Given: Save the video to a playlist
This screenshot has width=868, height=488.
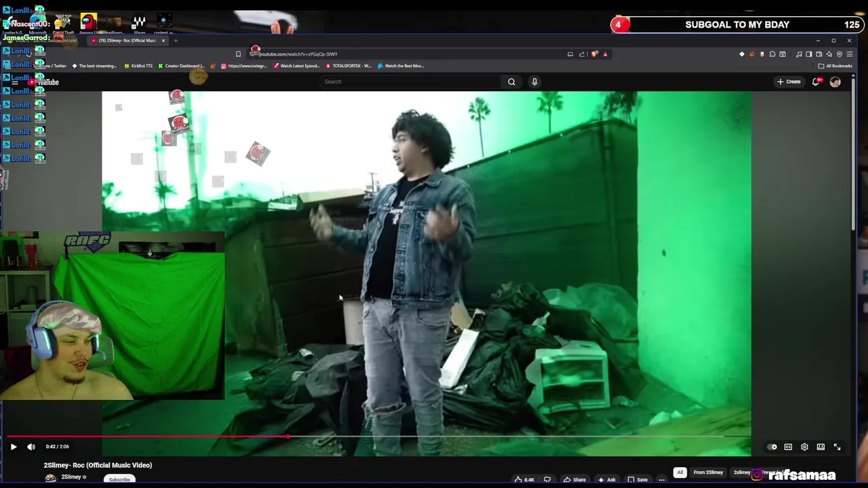Looking at the screenshot, I should point(637,480).
